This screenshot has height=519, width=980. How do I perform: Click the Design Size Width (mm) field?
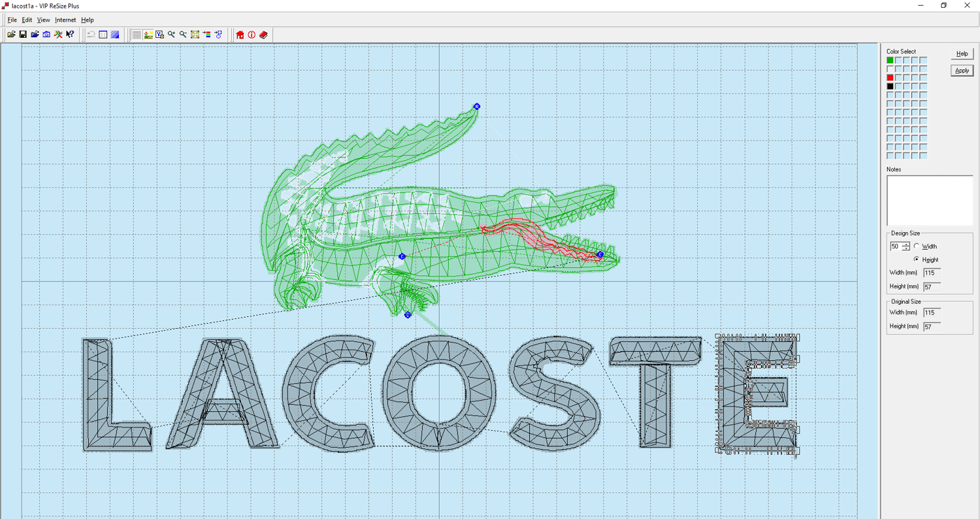(932, 273)
